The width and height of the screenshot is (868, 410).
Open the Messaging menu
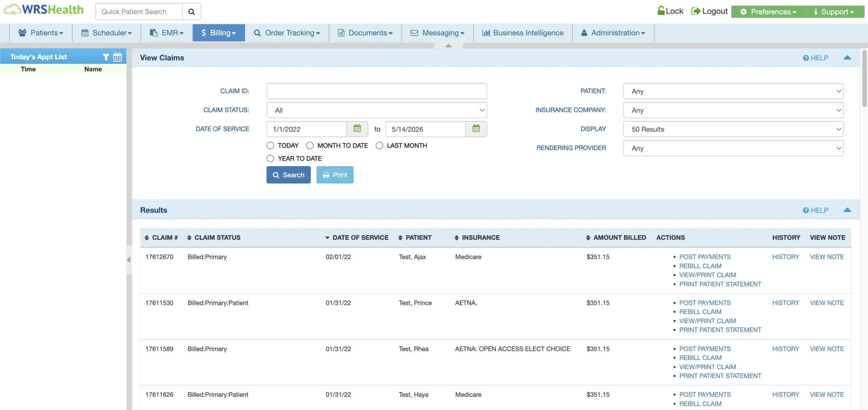click(437, 33)
